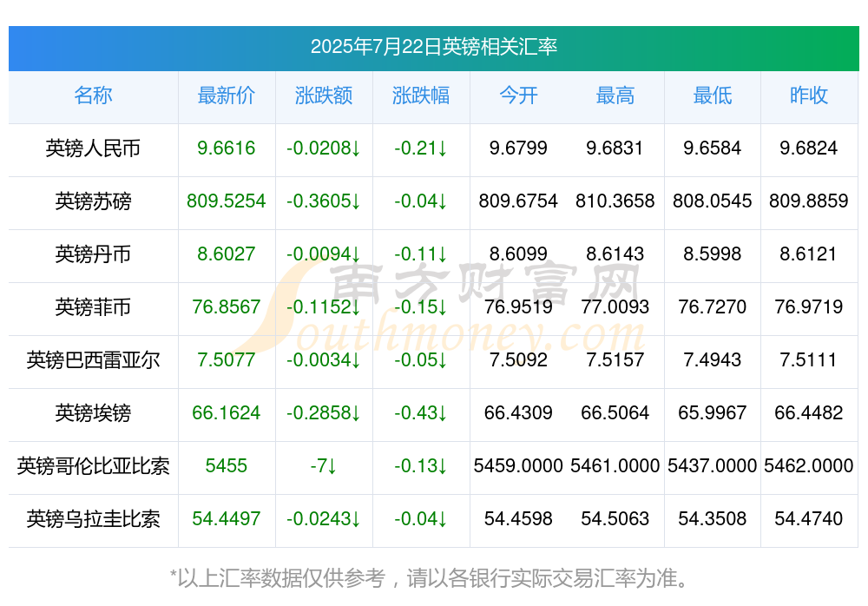Click the 涨跌额 column header
868x606 pixels.
click(x=324, y=96)
